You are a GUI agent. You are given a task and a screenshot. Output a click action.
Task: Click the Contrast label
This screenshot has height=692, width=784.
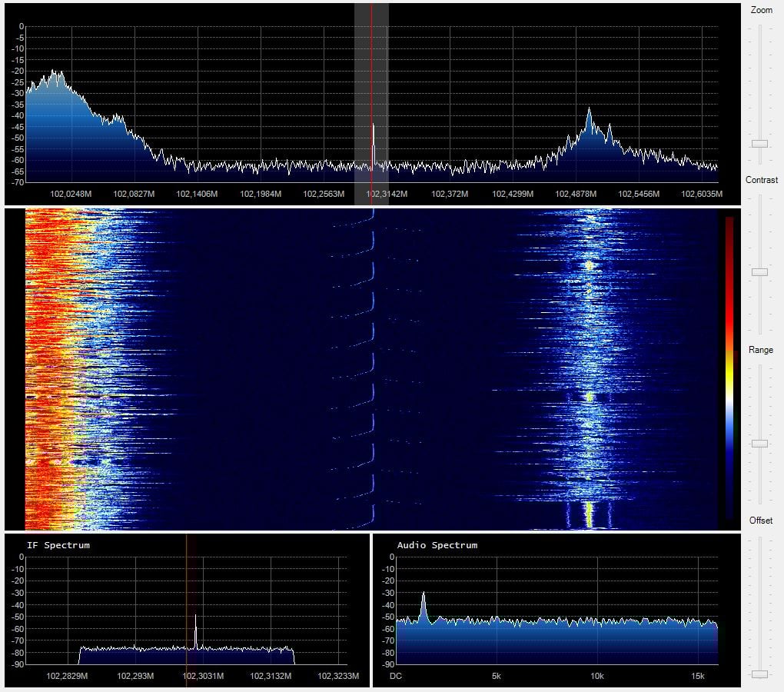pos(761,180)
